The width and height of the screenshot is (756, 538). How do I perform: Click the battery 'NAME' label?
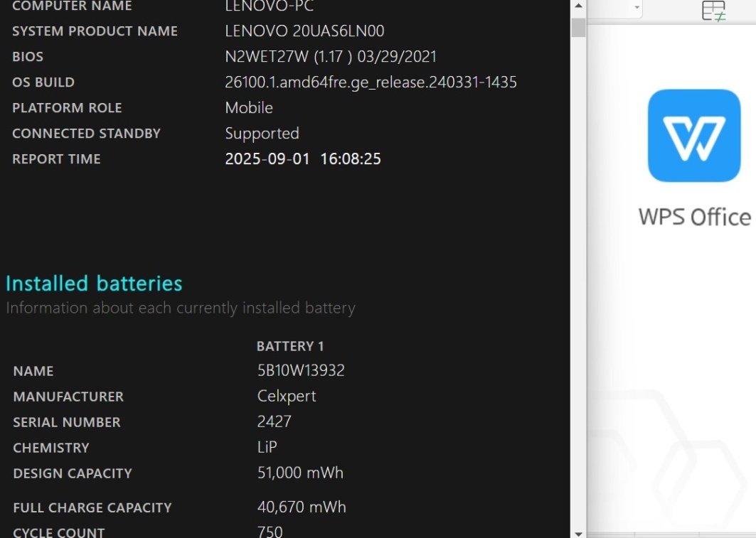(33, 372)
